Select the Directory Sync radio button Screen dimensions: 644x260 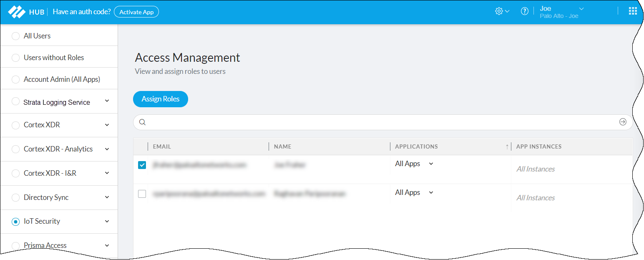click(15, 197)
